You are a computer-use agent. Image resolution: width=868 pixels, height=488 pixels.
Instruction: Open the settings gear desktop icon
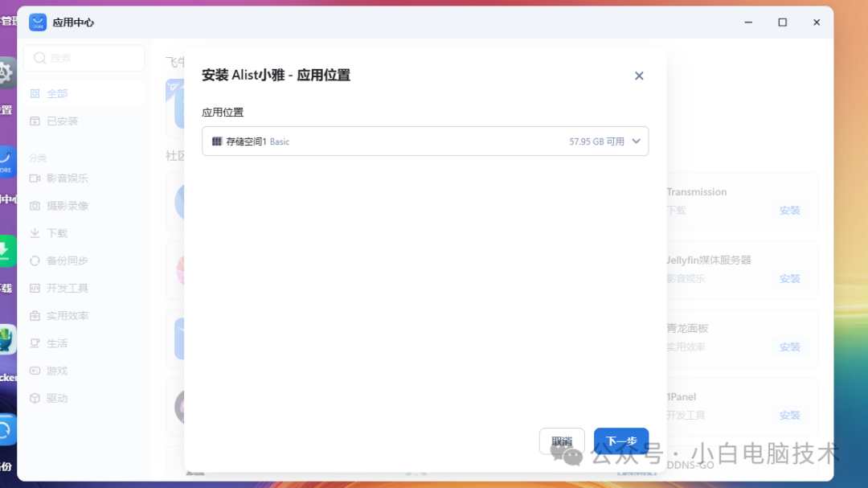(6, 72)
